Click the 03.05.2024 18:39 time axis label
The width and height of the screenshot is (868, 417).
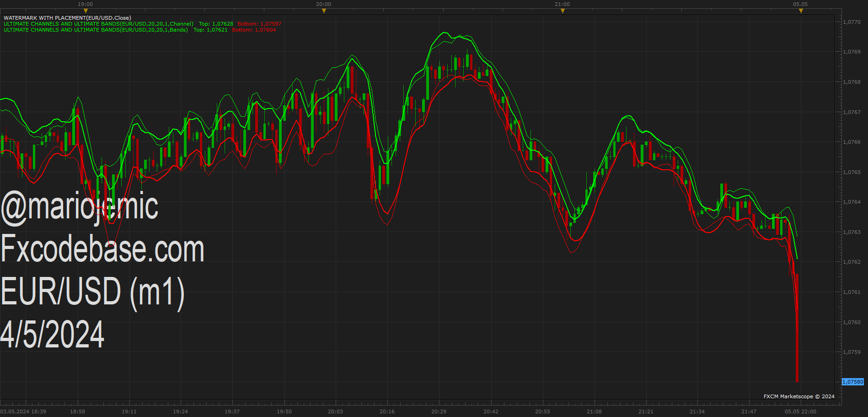pos(23,412)
